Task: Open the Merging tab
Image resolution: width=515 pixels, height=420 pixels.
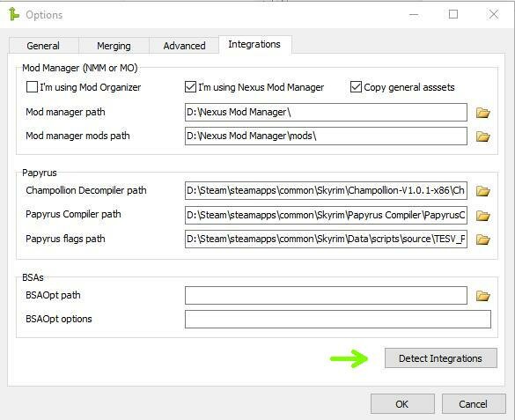Action: click(114, 46)
